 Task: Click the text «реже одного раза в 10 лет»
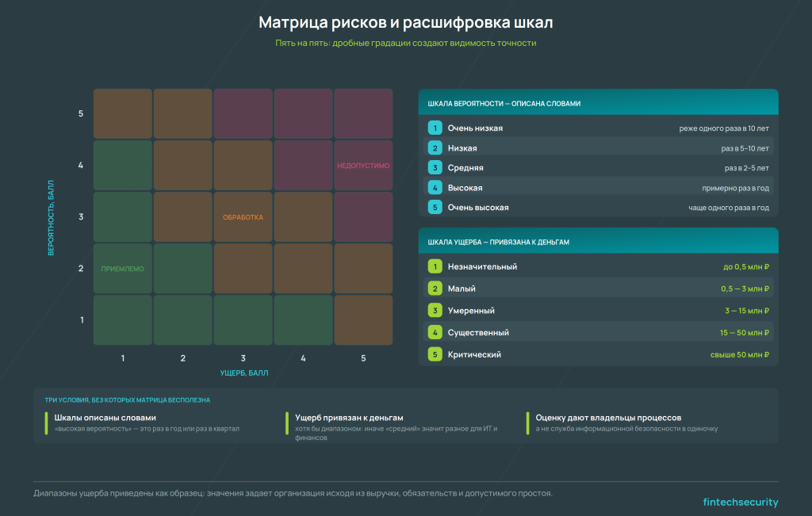pyautogui.click(x=724, y=128)
